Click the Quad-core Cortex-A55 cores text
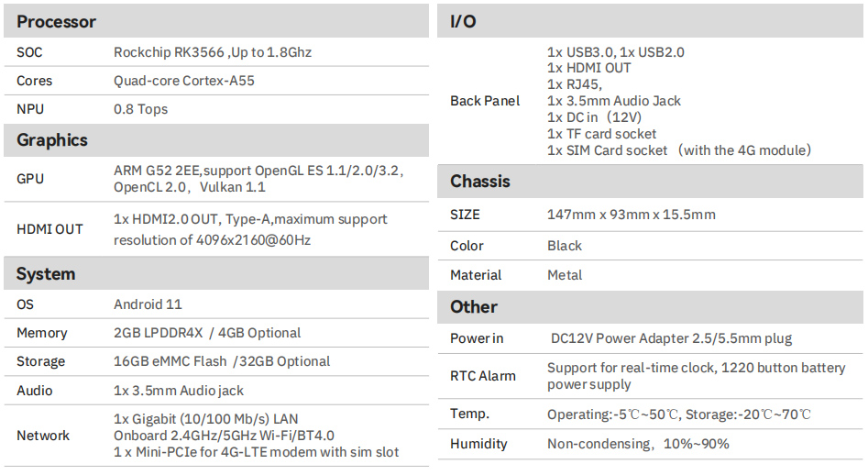Image resolution: width=868 pixels, height=475 pixels. 184,81
